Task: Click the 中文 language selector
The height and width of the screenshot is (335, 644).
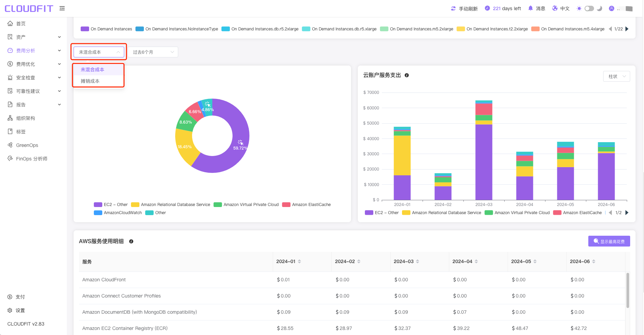Action: click(565, 8)
